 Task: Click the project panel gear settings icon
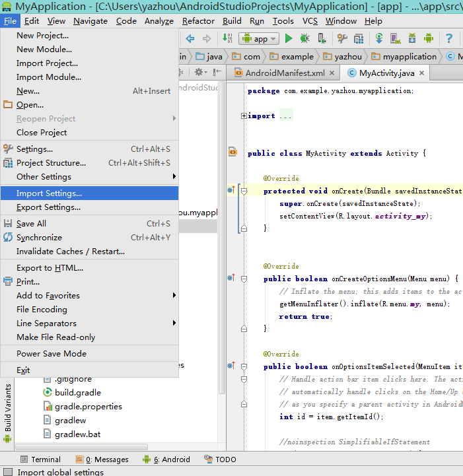(200, 72)
